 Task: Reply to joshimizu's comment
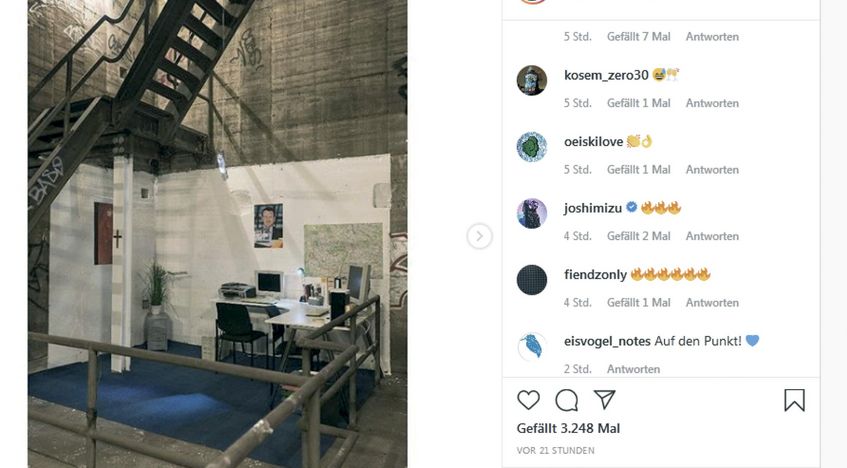click(712, 236)
